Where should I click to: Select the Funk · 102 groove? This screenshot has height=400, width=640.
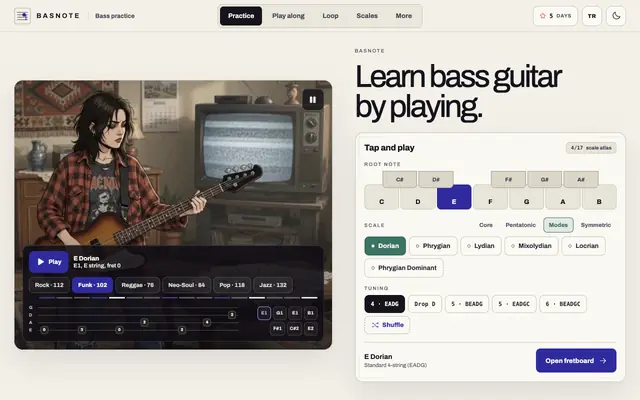coord(92,285)
